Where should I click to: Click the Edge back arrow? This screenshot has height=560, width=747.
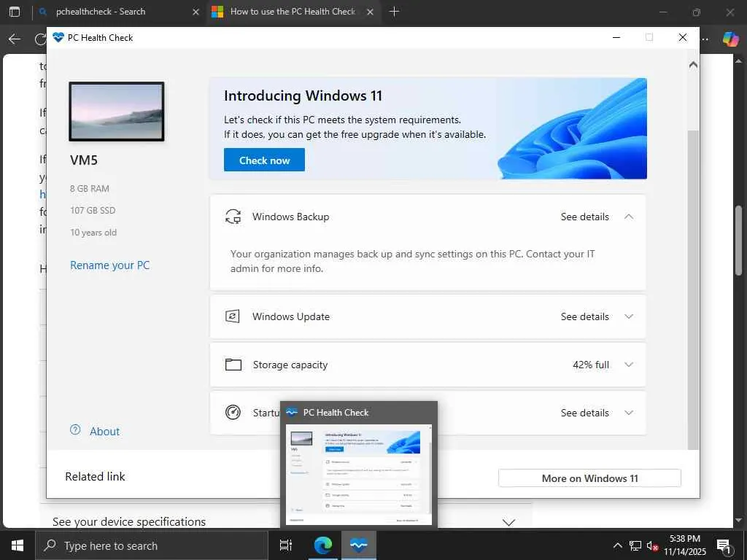coord(15,39)
